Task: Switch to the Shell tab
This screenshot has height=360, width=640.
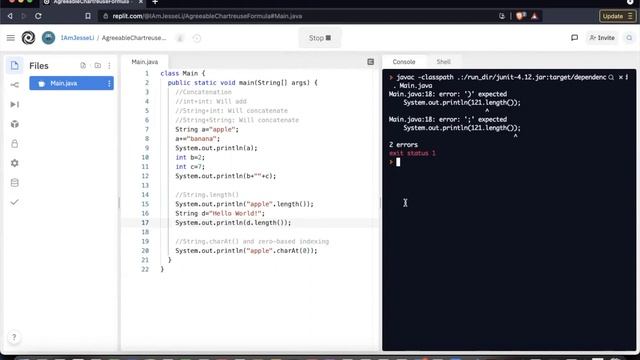Action: [x=443, y=62]
